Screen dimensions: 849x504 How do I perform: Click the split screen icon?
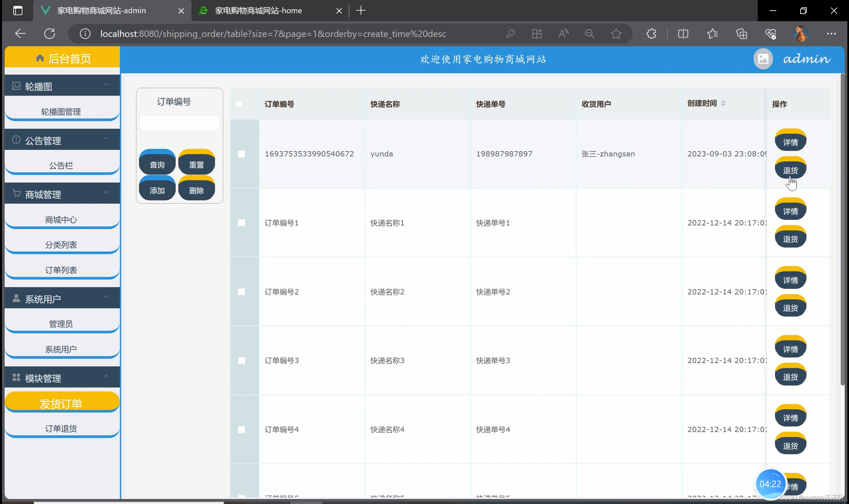pyautogui.click(x=683, y=34)
